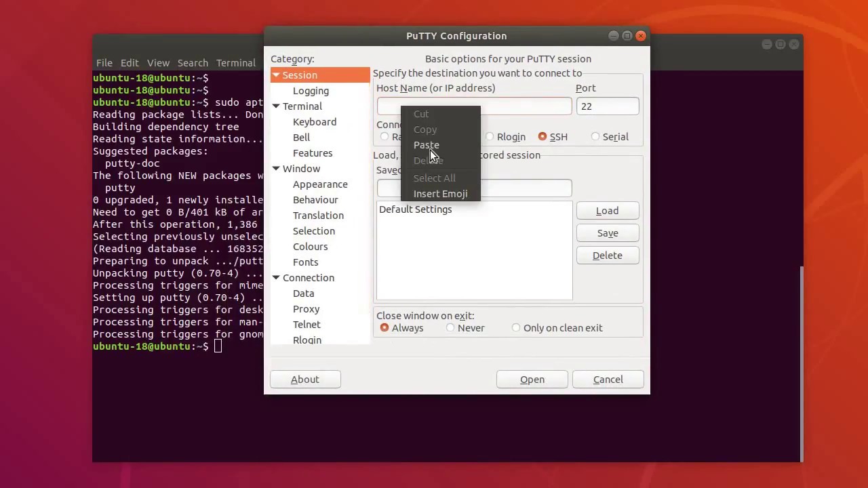Click the Session category label
868x488 pixels.
point(300,75)
